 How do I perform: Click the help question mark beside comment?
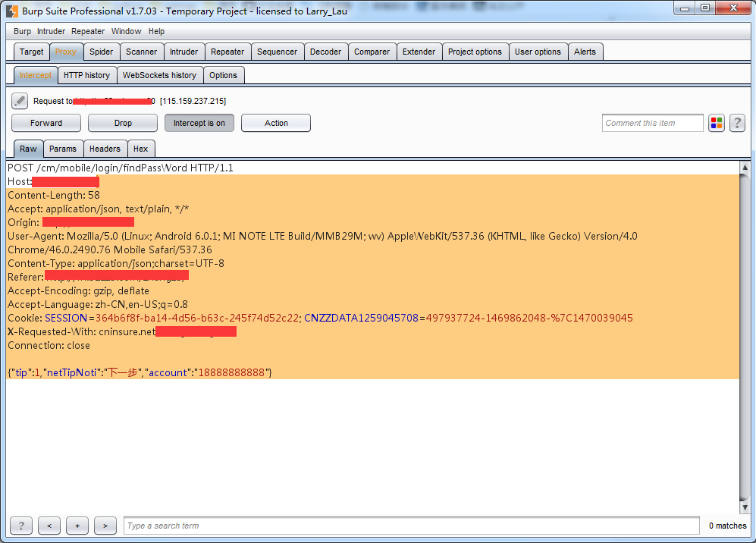coord(737,123)
